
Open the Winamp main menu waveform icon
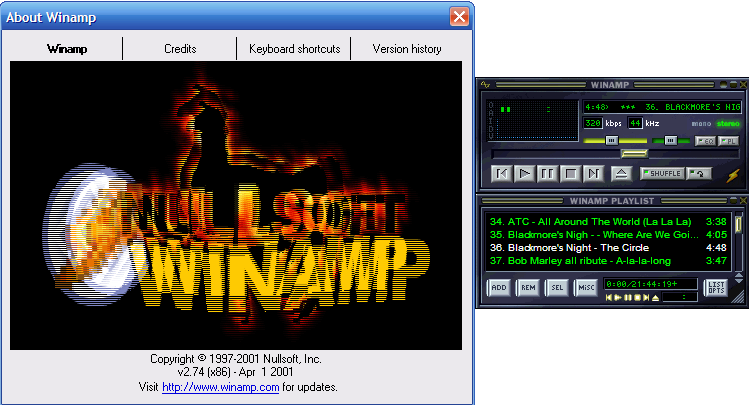pos(486,85)
